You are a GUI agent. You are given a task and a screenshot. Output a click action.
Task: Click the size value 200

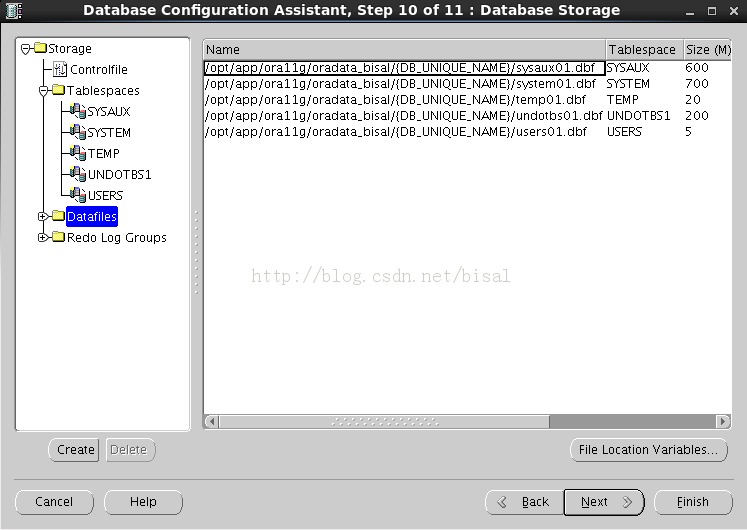697,116
